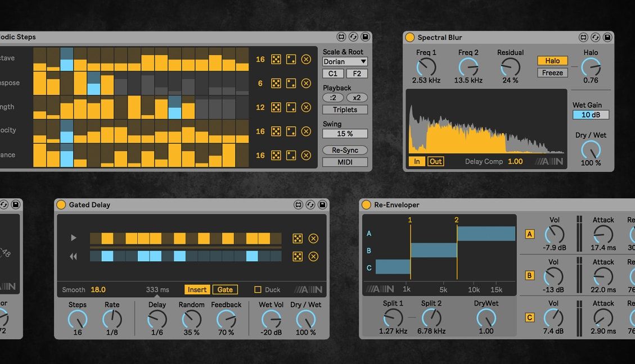Click hot-swap preset icon on Gated Delay
This screenshot has height=364, width=635.
tap(310, 204)
